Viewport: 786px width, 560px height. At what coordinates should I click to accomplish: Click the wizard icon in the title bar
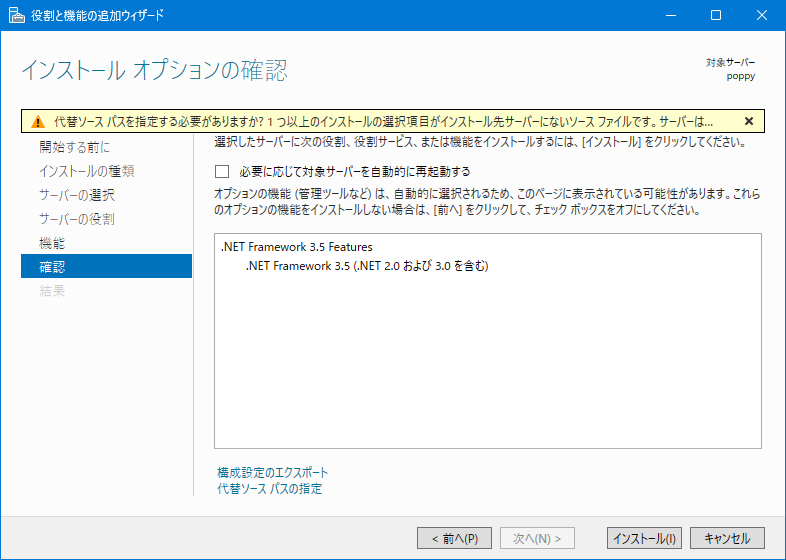[17, 16]
